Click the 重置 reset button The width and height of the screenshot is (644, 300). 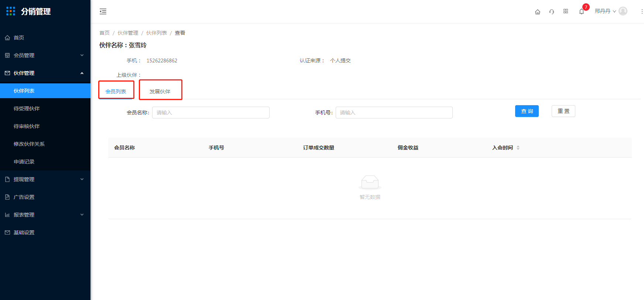[563, 111]
